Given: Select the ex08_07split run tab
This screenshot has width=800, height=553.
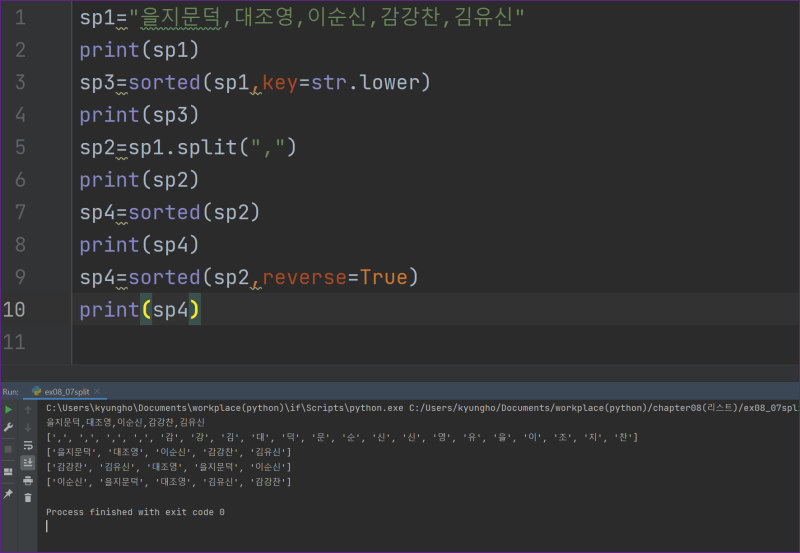Looking at the screenshot, I should pos(66,392).
